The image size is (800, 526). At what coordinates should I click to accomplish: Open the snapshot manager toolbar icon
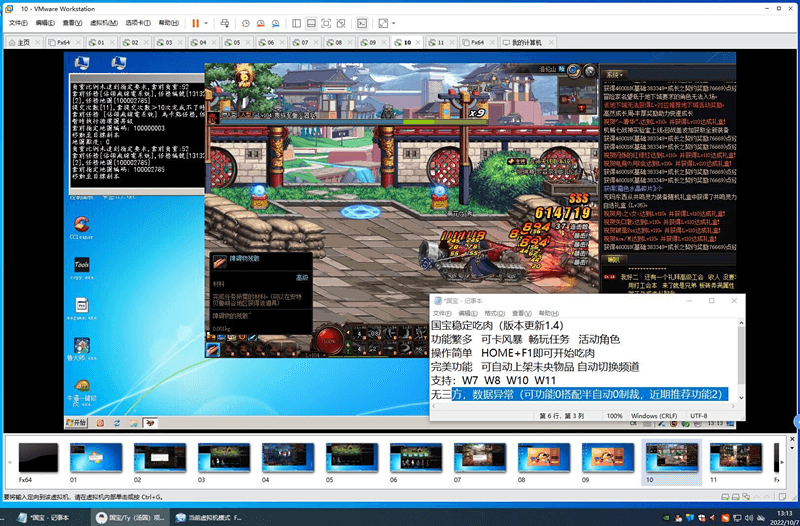[x=276, y=23]
